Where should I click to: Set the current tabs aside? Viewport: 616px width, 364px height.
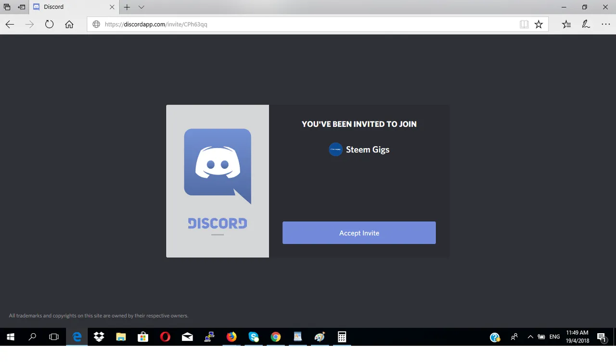(22, 7)
